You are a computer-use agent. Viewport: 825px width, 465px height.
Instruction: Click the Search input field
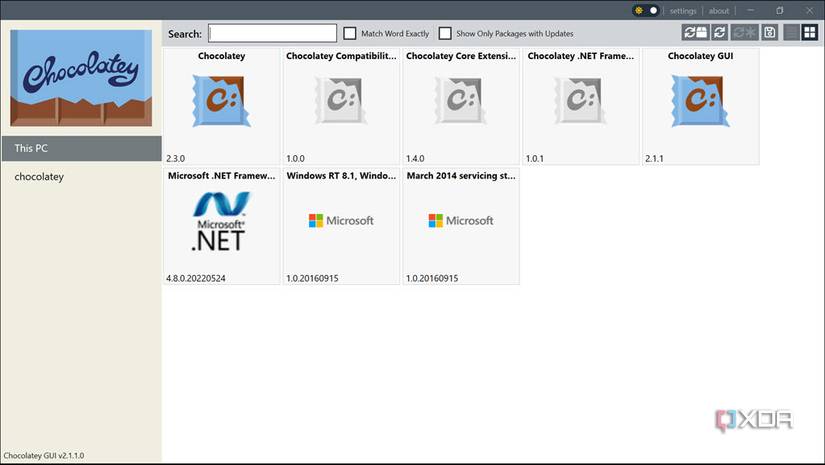(x=273, y=33)
